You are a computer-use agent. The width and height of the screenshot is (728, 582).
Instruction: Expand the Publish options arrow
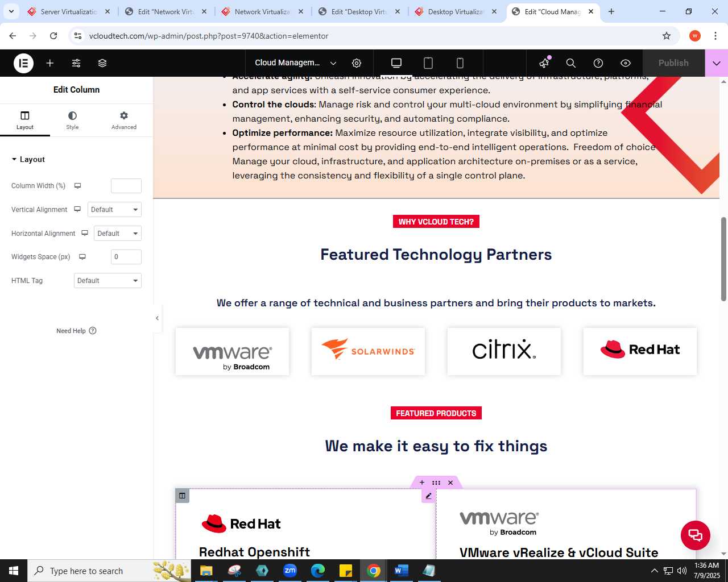click(x=717, y=63)
